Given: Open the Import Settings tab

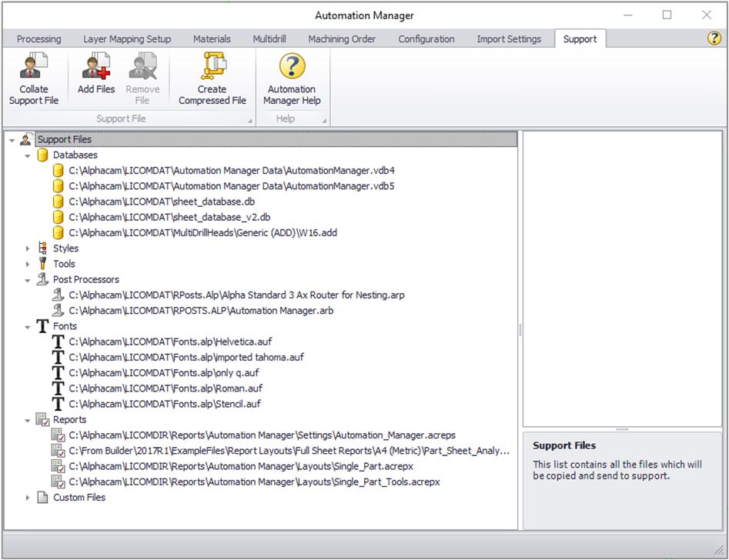Looking at the screenshot, I should (x=509, y=39).
